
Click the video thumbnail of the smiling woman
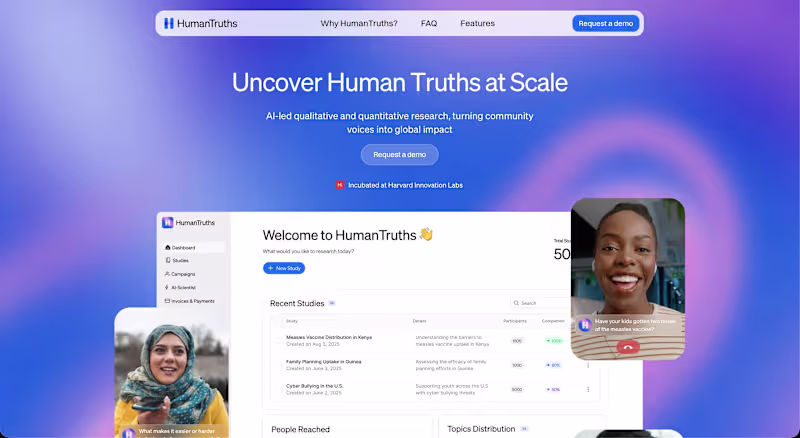[628, 279]
